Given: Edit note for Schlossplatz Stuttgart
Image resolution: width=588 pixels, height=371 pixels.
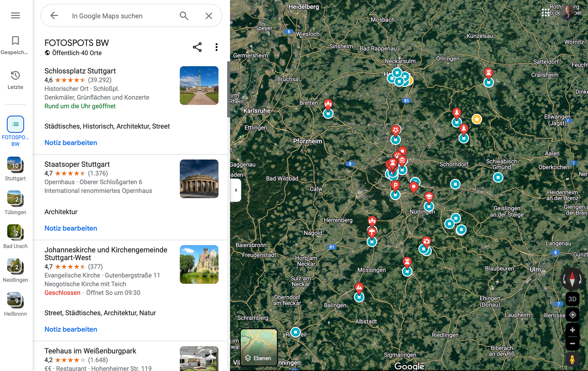Looking at the screenshot, I should click(71, 143).
